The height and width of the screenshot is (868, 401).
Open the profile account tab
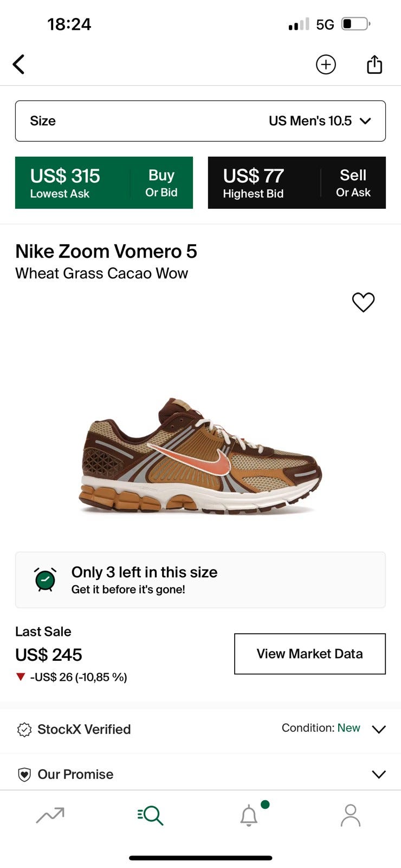351,815
